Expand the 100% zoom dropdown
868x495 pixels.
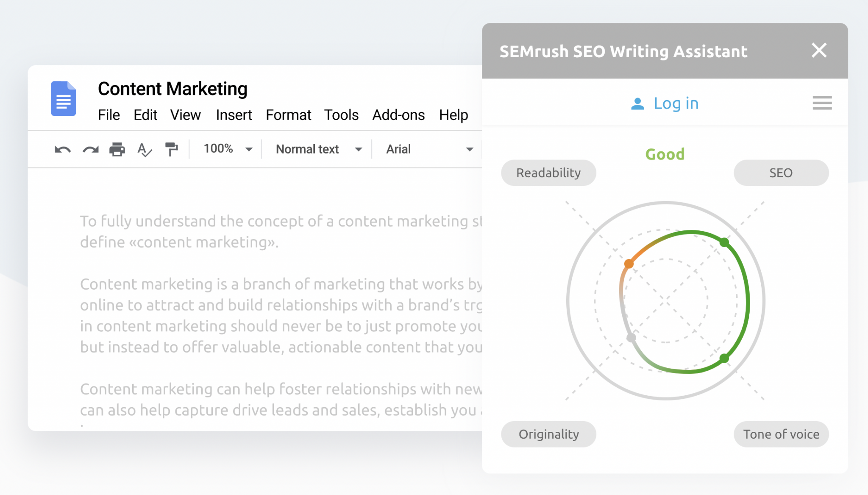coord(228,149)
